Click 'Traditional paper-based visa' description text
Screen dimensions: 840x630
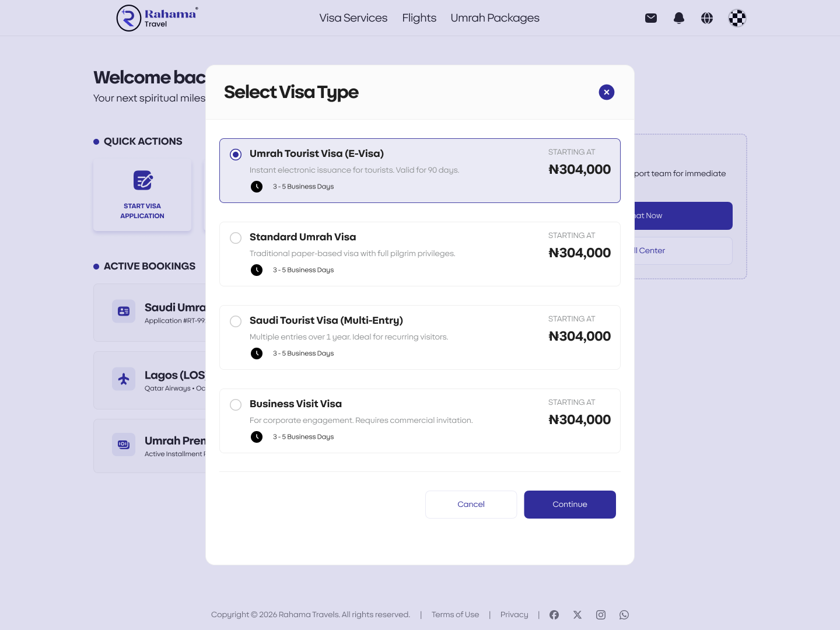[x=352, y=254]
